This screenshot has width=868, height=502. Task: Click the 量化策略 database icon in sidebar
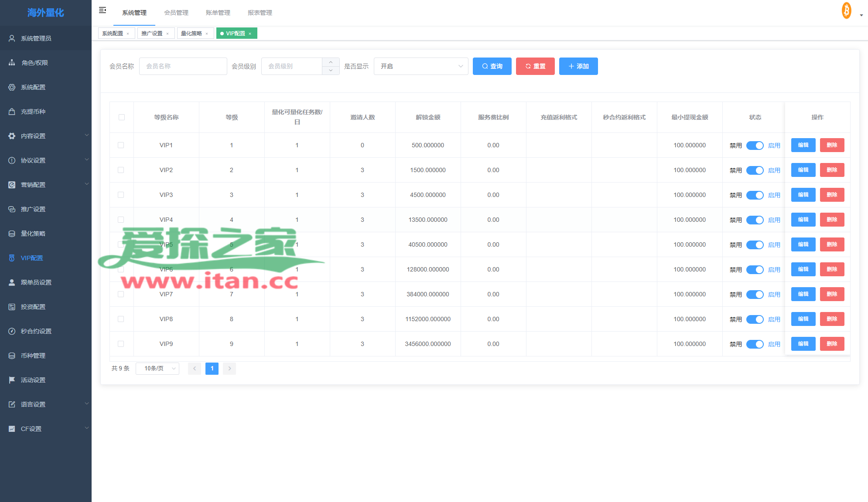[12, 234]
